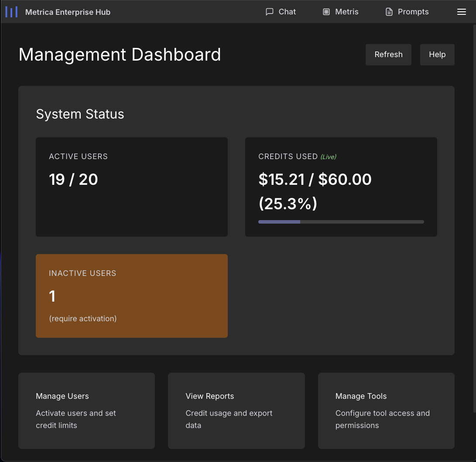This screenshot has width=476, height=462.
Task: Select the Active Users status card
Action: [132, 187]
